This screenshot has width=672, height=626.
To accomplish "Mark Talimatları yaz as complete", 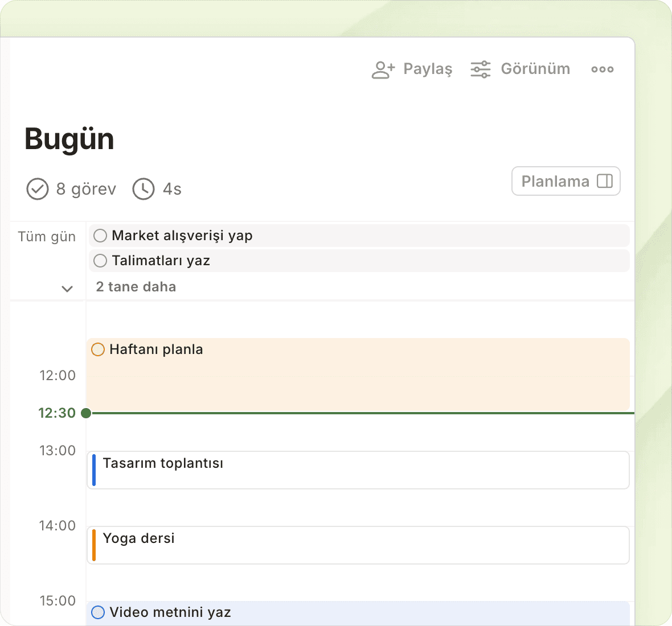I will tap(100, 261).
